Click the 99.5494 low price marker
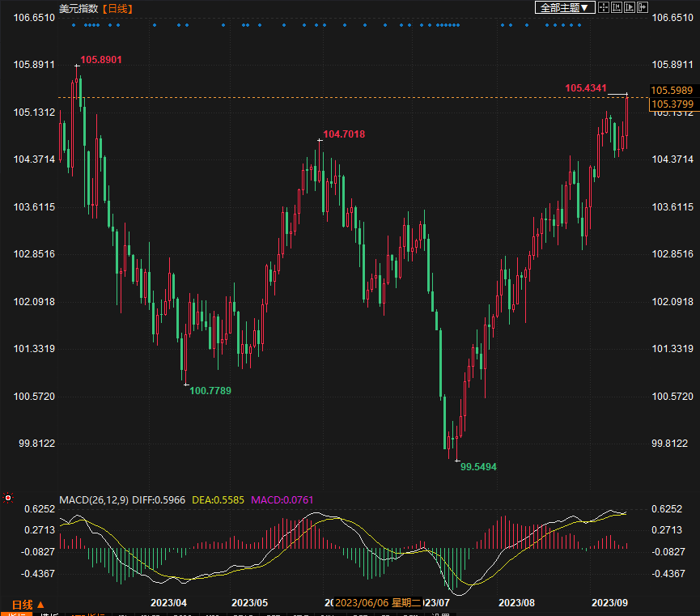Screen dimensions: 700x616 click(x=478, y=467)
